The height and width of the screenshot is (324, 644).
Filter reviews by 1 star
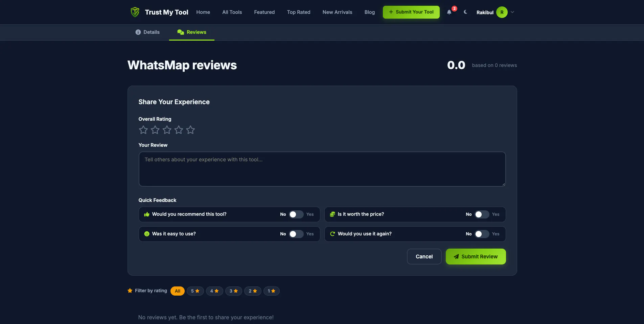pos(272,291)
